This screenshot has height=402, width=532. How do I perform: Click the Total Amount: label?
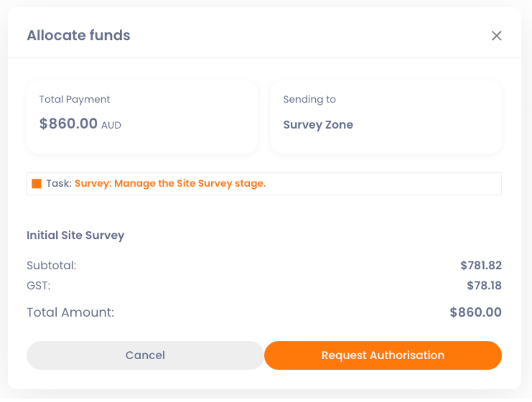(x=70, y=312)
